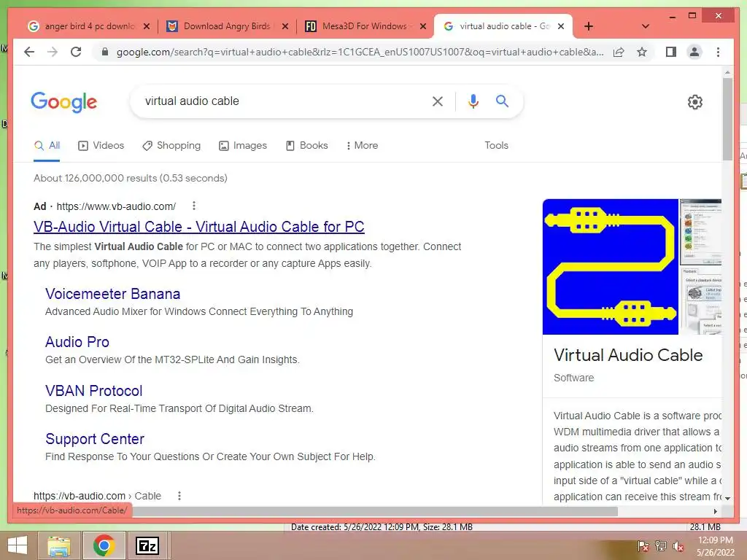Viewport: 747px width, 560px height.
Task: Open the Voicemeeter Banana link
Action: (112, 294)
